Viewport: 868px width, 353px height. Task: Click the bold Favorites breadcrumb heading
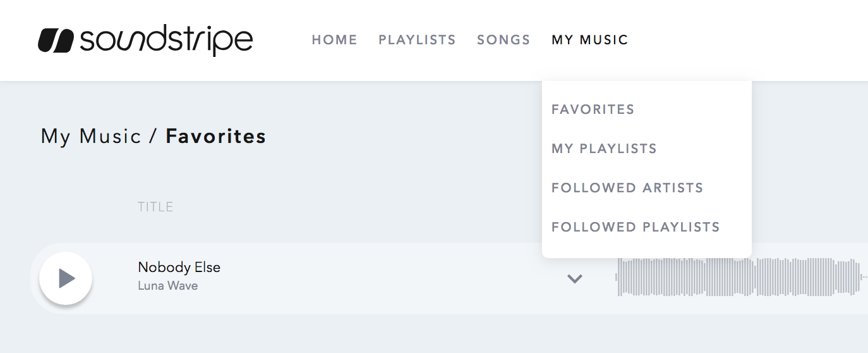click(215, 136)
